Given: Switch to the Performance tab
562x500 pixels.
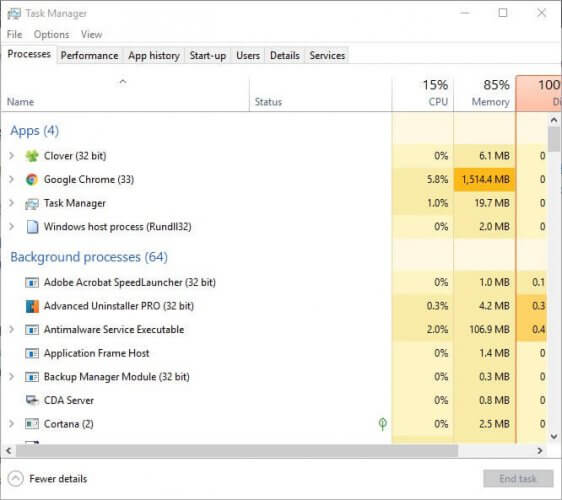Looking at the screenshot, I should click(x=89, y=56).
